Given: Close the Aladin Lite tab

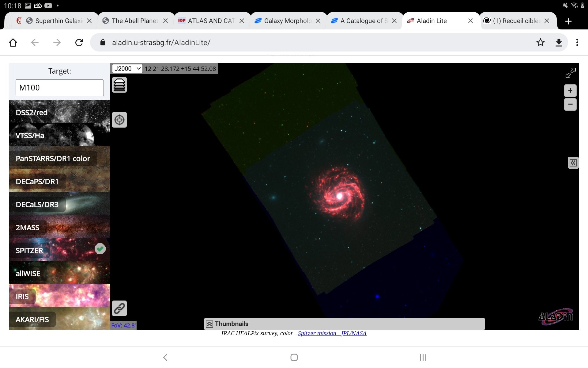Looking at the screenshot, I should point(470,21).
